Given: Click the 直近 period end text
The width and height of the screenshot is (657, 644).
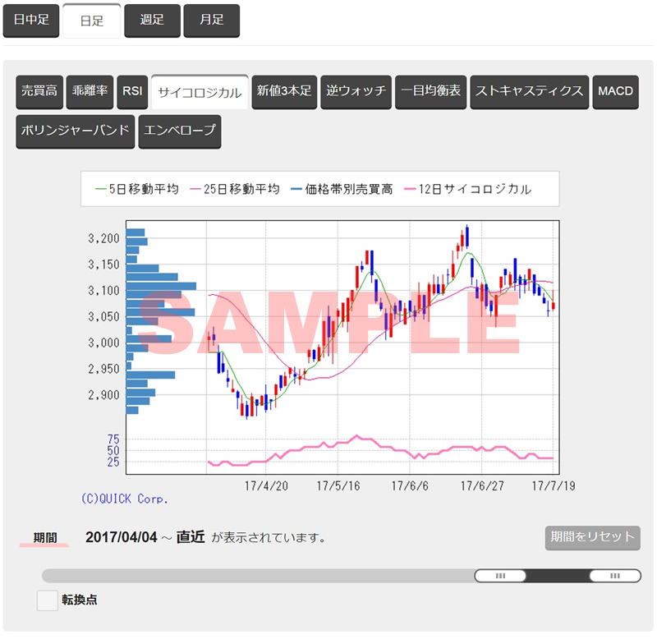Looking at the screenshot, I should pyautogui.click(x=191, y=537).
